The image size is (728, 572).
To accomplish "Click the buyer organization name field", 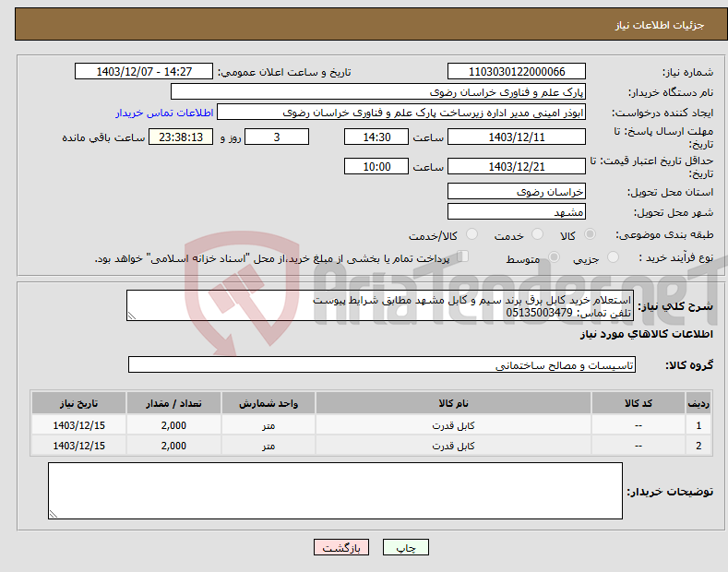I will click(x=378, y=91).
